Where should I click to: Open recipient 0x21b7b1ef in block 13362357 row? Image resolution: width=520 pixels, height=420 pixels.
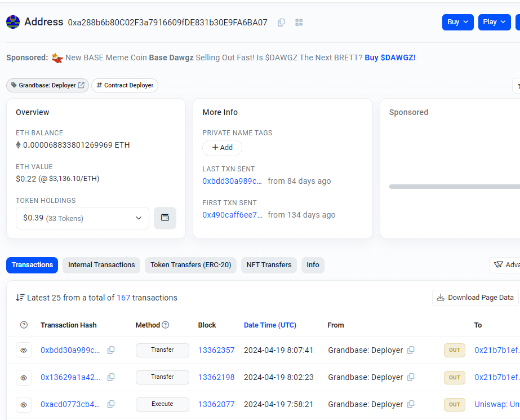(497, 350)
